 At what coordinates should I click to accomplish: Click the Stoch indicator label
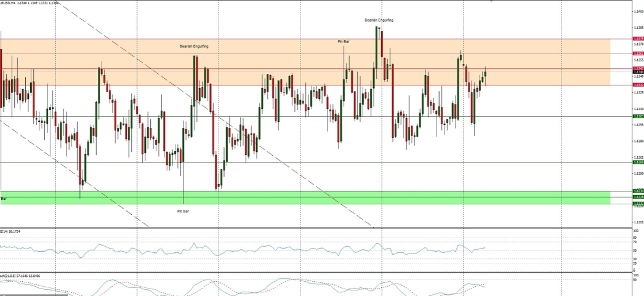[x=14, y=276]
